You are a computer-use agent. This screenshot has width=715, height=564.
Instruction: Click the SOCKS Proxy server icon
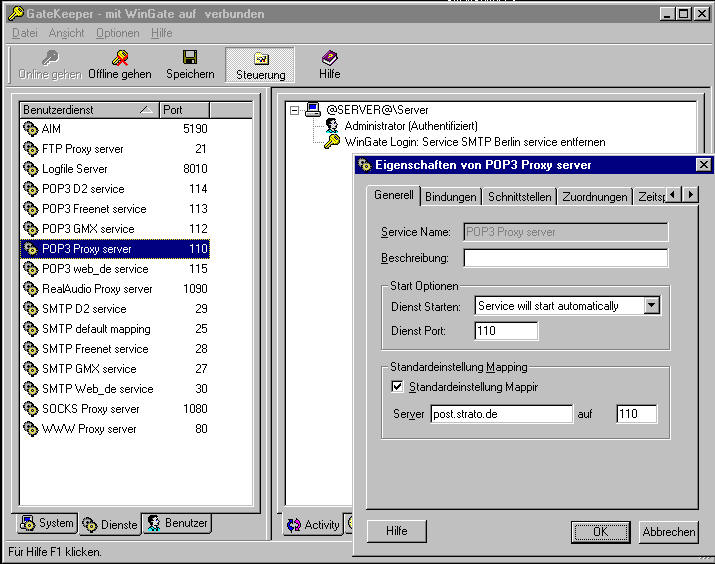30,409
